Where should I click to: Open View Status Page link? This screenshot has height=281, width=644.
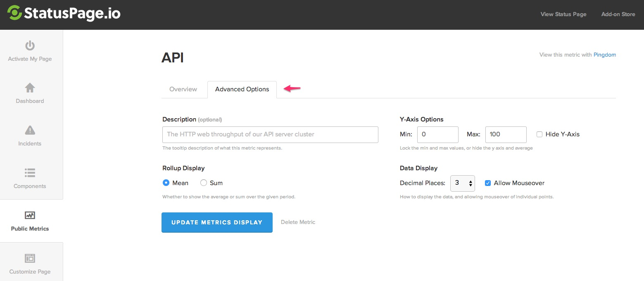click(x=563, y=14)
